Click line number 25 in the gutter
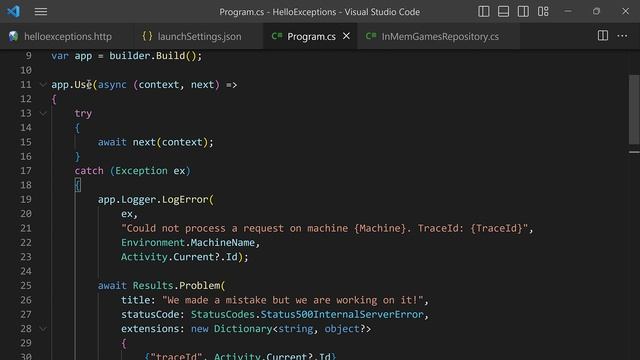The height and width of the screenshot is (360, 640). tap(26, 285)
